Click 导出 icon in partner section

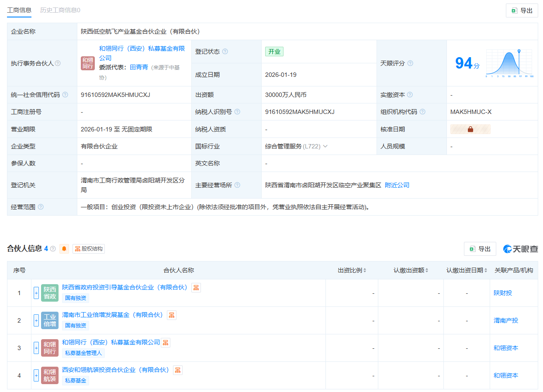coord(480,249)
